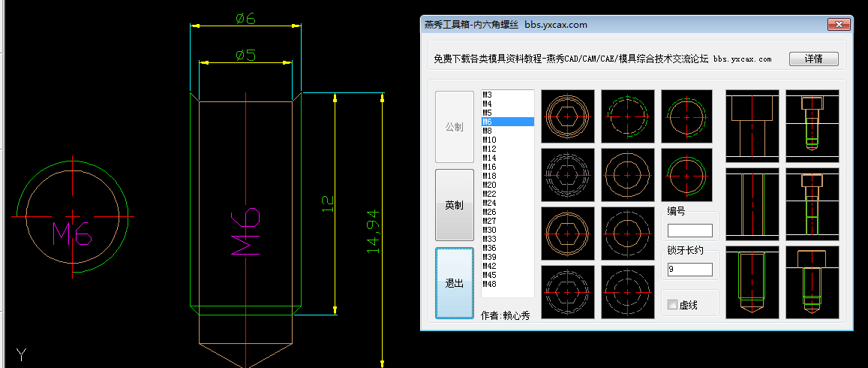Click highlighted M6 list entry
Screen dimensions: 868x368
click(508, 122)
